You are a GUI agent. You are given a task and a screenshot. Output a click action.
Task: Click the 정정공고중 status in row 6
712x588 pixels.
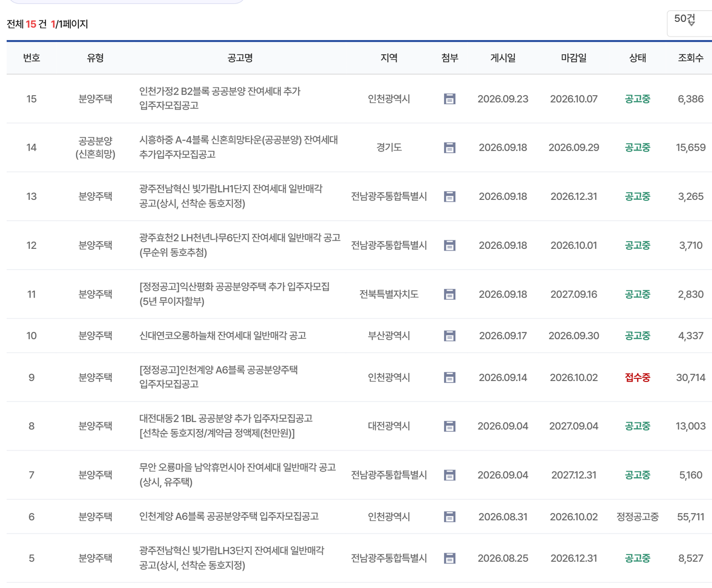[x=638, y=517]
